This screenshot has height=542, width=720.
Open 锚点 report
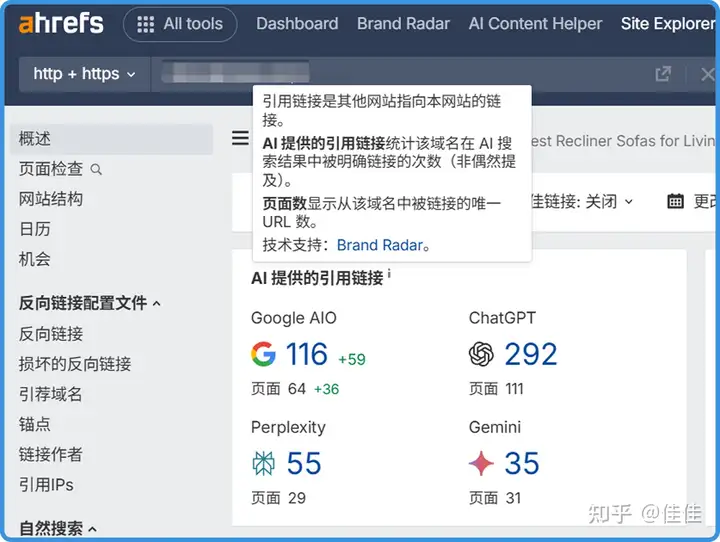(34, 424)
